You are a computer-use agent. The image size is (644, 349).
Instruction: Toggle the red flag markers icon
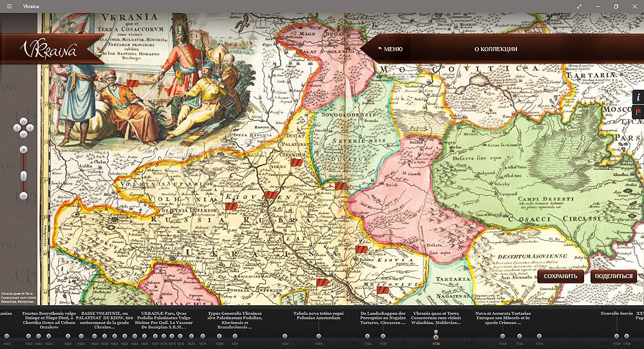(638, 111)
